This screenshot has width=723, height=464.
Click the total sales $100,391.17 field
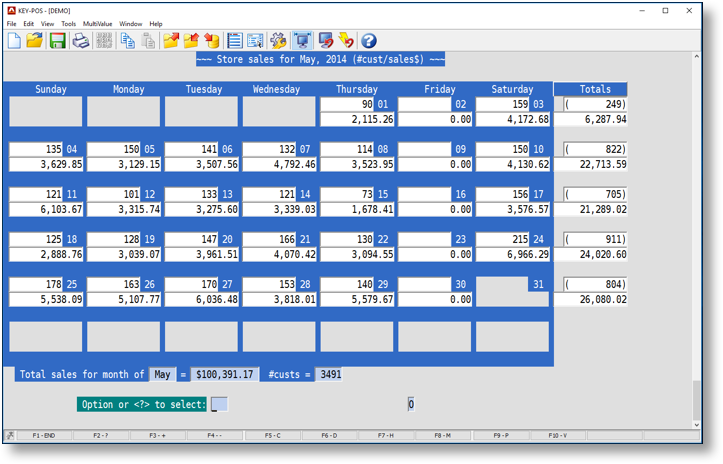pyautogui.click(x=225, y=374)
